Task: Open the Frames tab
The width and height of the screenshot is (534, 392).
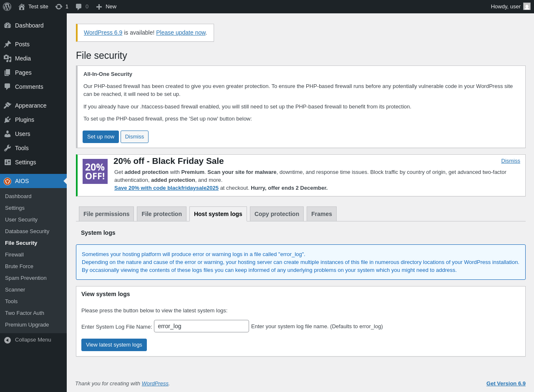Action: tap(322, 214)
